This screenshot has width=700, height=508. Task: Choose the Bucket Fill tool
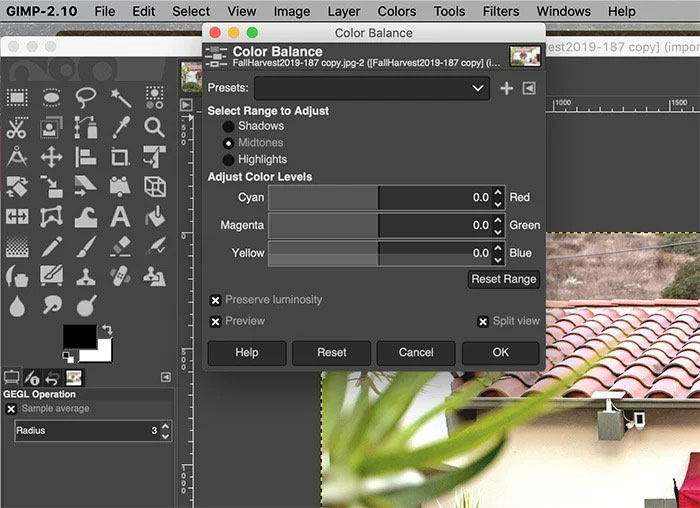pos(154,216)
